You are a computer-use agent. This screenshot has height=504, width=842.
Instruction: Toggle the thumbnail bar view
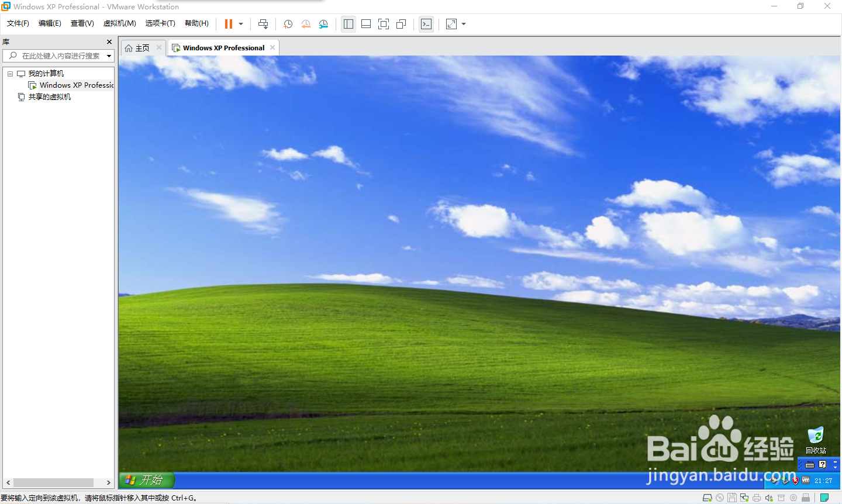[x=366, y=24]
